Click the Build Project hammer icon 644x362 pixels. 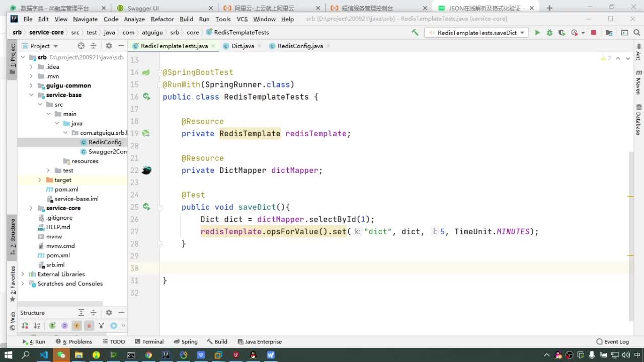pos(415,32)
